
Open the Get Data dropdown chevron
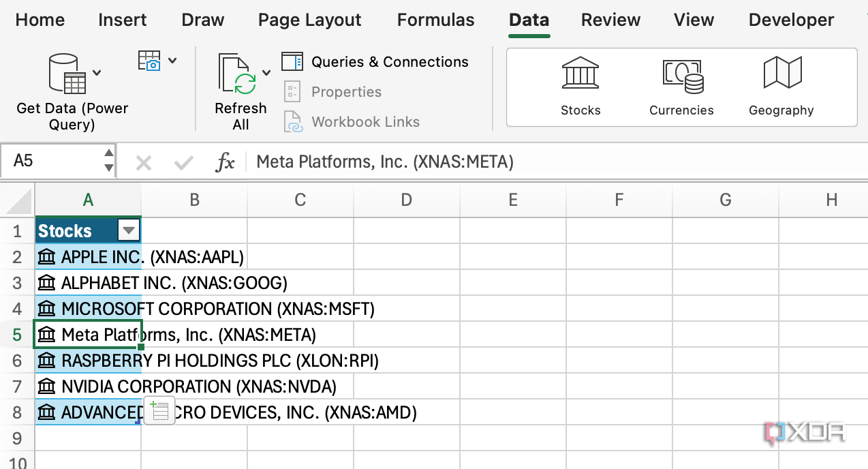[97, 72]
